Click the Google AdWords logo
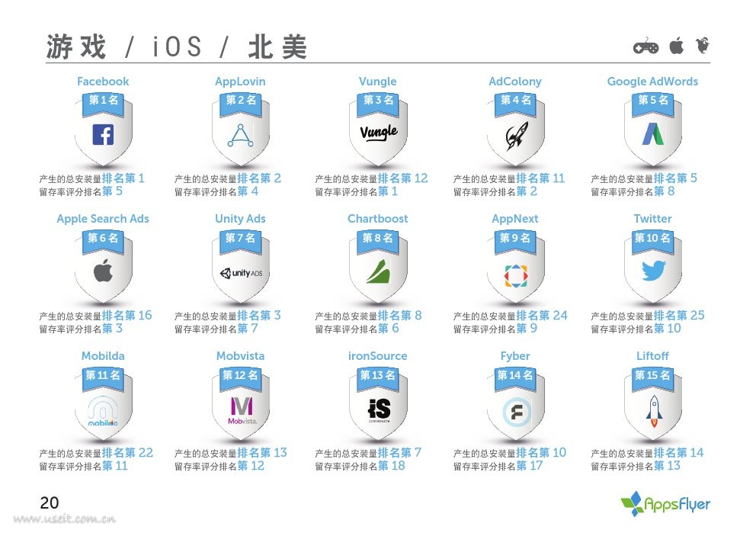The width and height of the screenshot is (756, 533). point(653,134)
